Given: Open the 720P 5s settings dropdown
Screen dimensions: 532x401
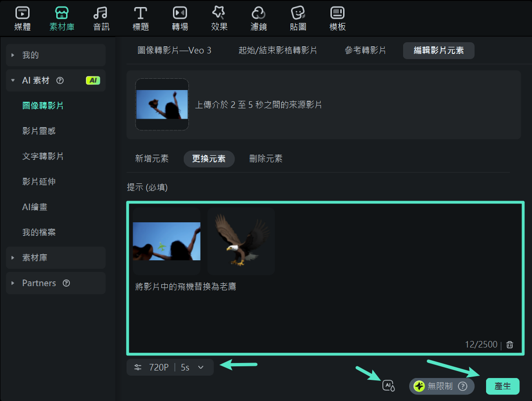Looking at the screenshot, I should [170, 367].
